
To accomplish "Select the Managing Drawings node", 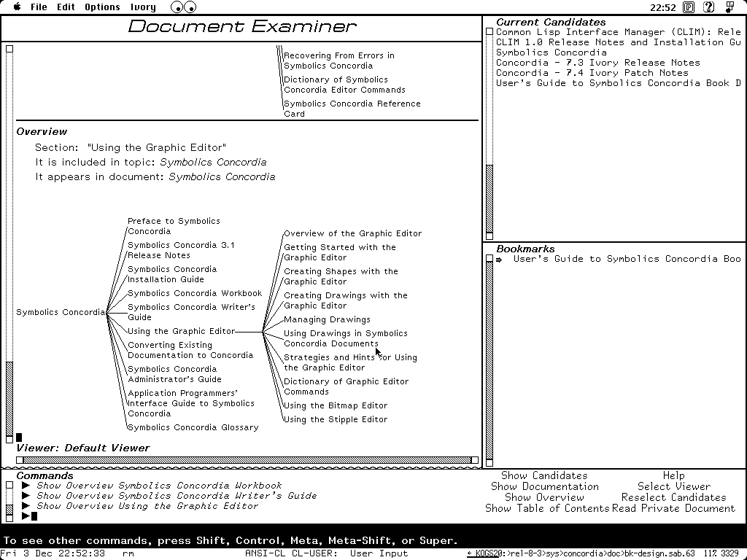I will [327, 319].
